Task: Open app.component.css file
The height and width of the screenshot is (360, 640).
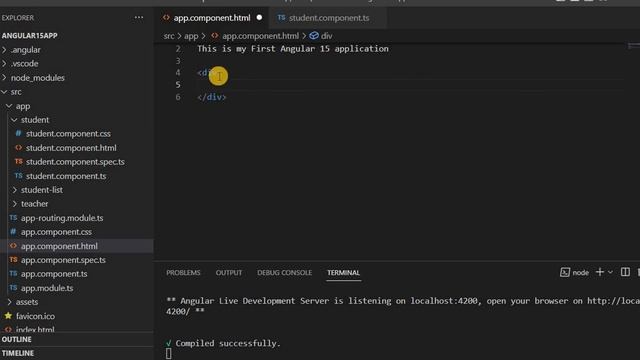Action: (x=56, y=232)
